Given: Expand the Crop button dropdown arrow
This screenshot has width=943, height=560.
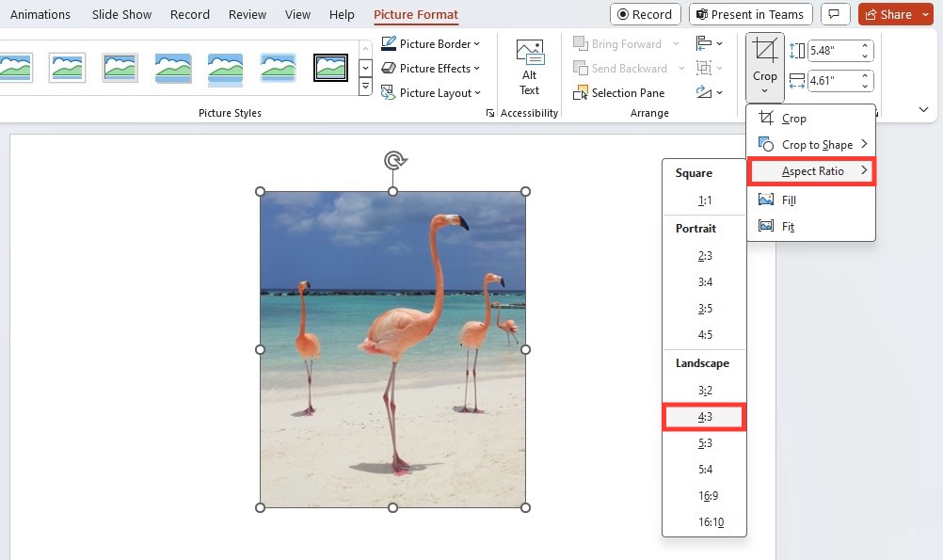Looking at the screenshot, I should (x=765, y=92).
